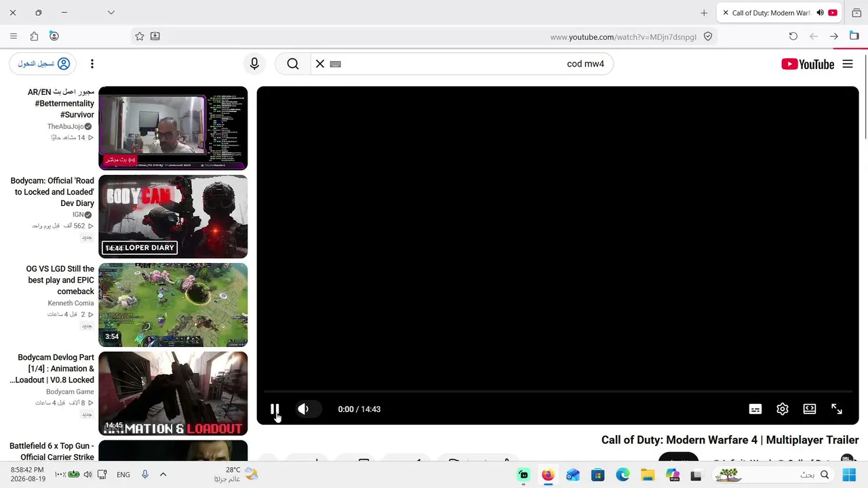This screenshot has width=868, height=488.
Task: Open the browser sidebar panel icon
Action: coord(854,36)
